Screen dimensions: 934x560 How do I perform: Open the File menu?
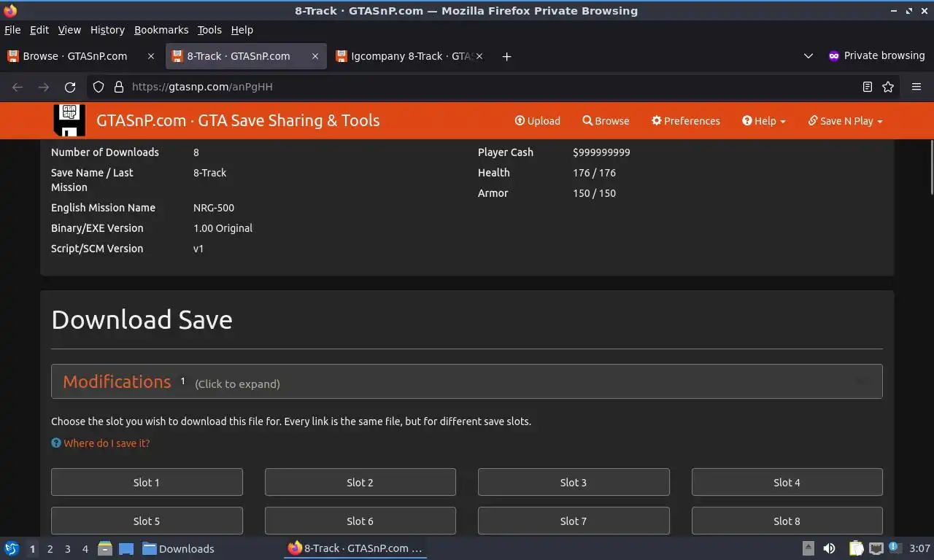point(12,30)
